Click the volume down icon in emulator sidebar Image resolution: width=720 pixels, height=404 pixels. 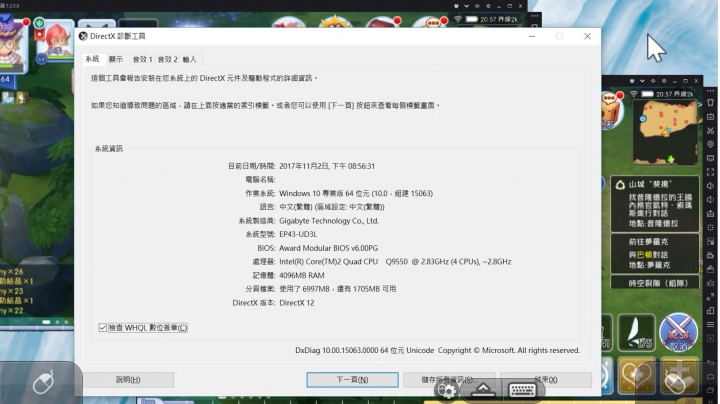(x=710, y=200)
